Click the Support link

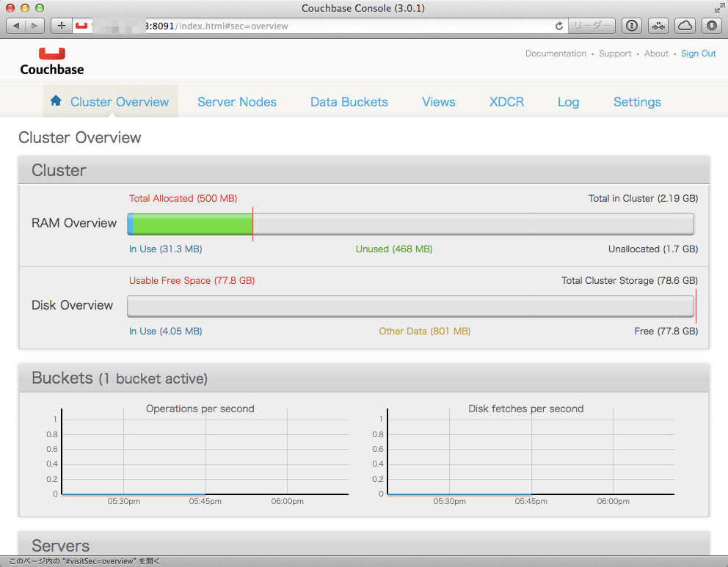615,53
